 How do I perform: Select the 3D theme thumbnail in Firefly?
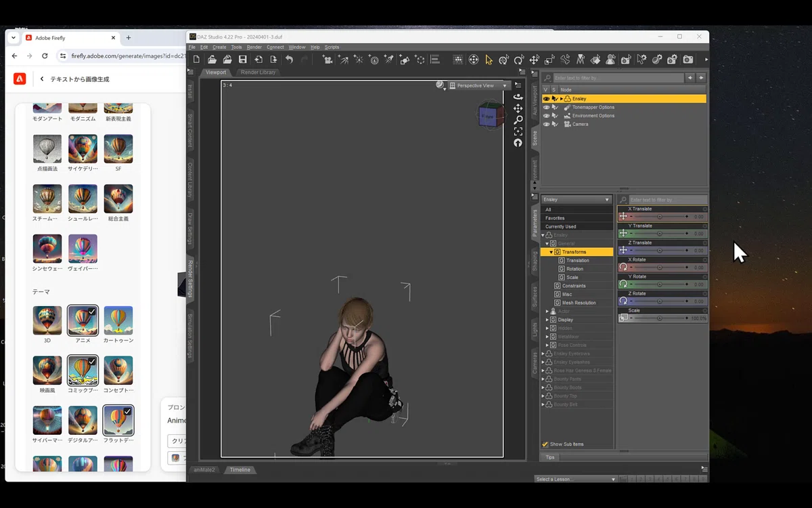[x=47, y=320]
